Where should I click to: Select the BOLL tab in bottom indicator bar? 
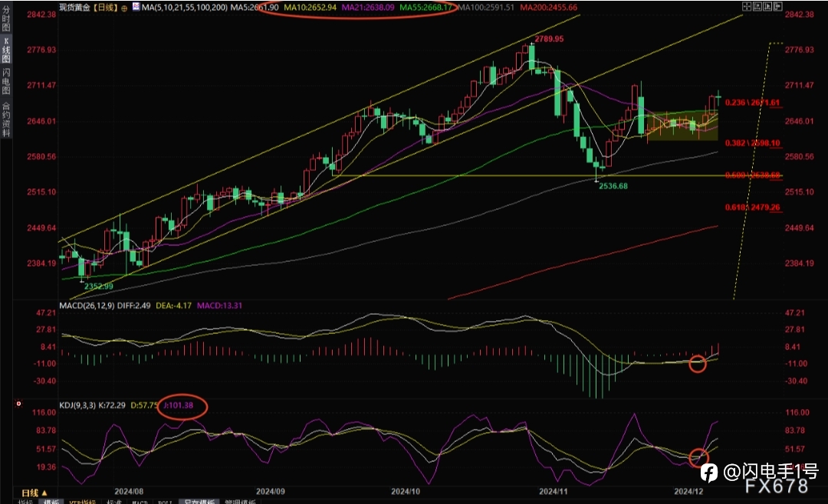(166, 502)
